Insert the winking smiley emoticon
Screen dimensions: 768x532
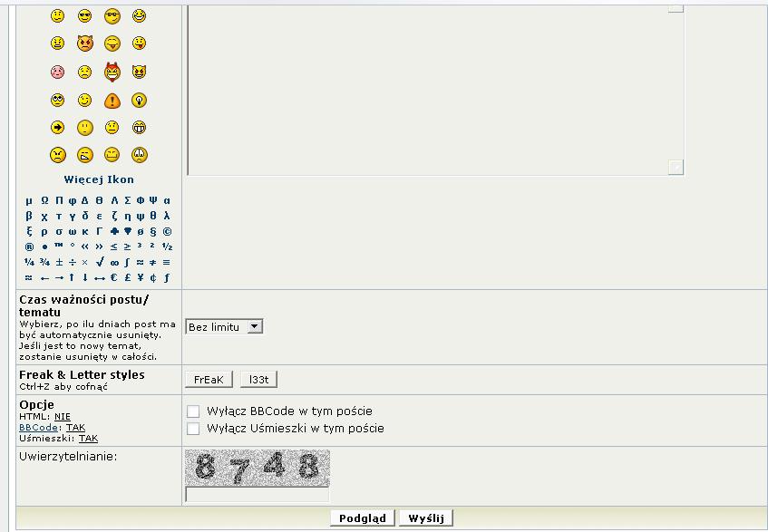(84, 100)
